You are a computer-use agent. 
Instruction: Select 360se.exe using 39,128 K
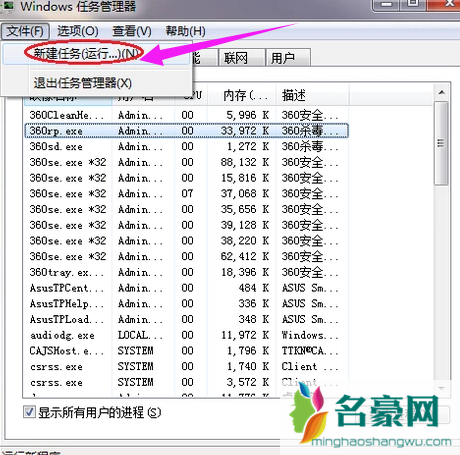coord(187,225)
